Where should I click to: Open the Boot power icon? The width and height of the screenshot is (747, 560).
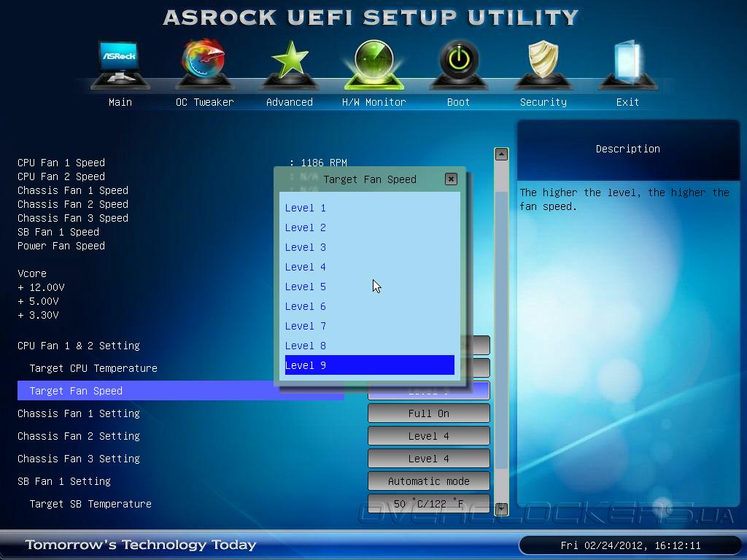coord(458,64)
